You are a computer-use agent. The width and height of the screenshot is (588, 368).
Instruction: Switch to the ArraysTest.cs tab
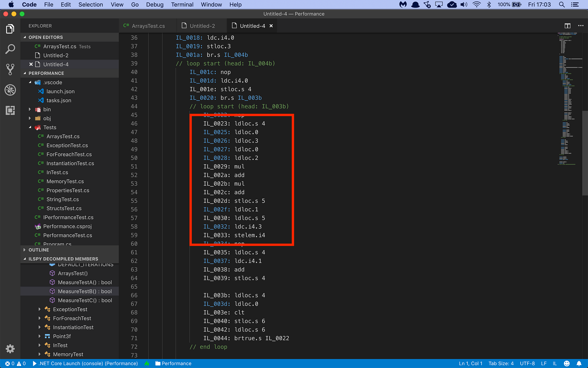click(x=148, y=26)
